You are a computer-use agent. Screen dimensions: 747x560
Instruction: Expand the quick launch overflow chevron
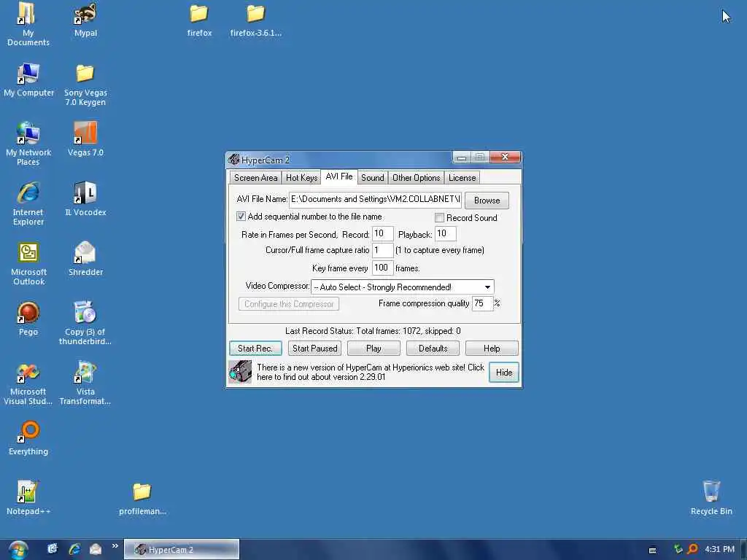(115, 546)
